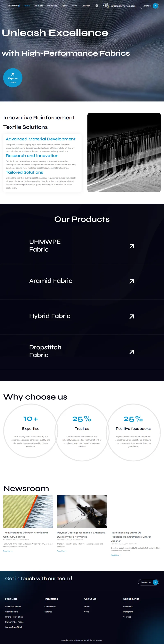Open the Products menu in navigation

[38, 6]
